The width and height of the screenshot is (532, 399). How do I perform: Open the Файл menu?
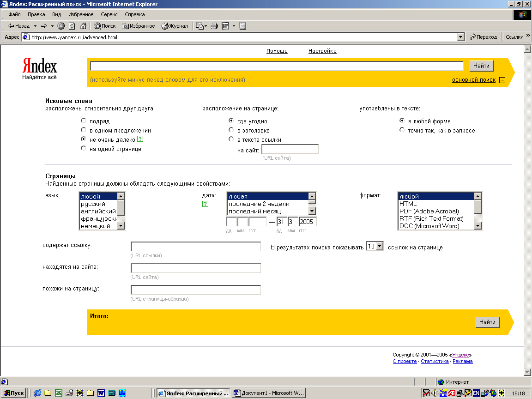coord(15,14)
